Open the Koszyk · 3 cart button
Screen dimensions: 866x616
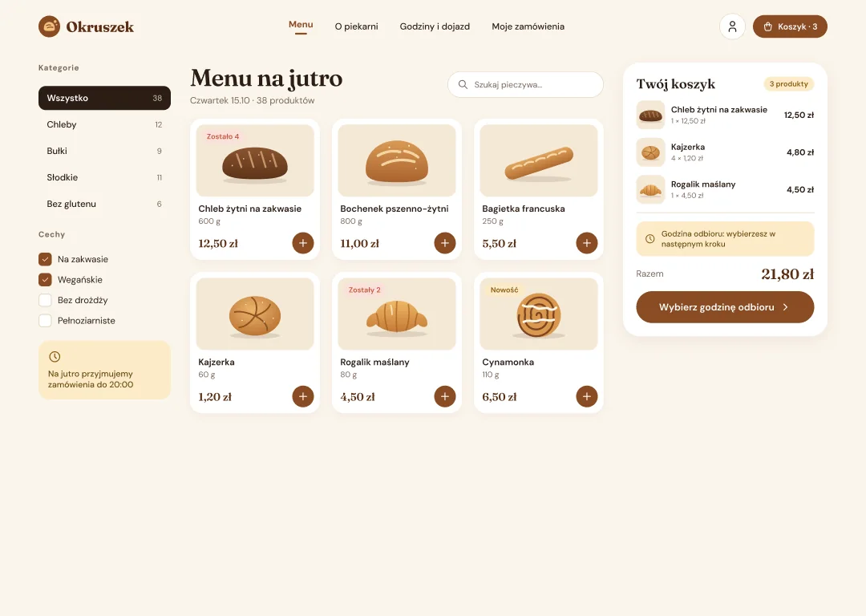tap(790, 26)
